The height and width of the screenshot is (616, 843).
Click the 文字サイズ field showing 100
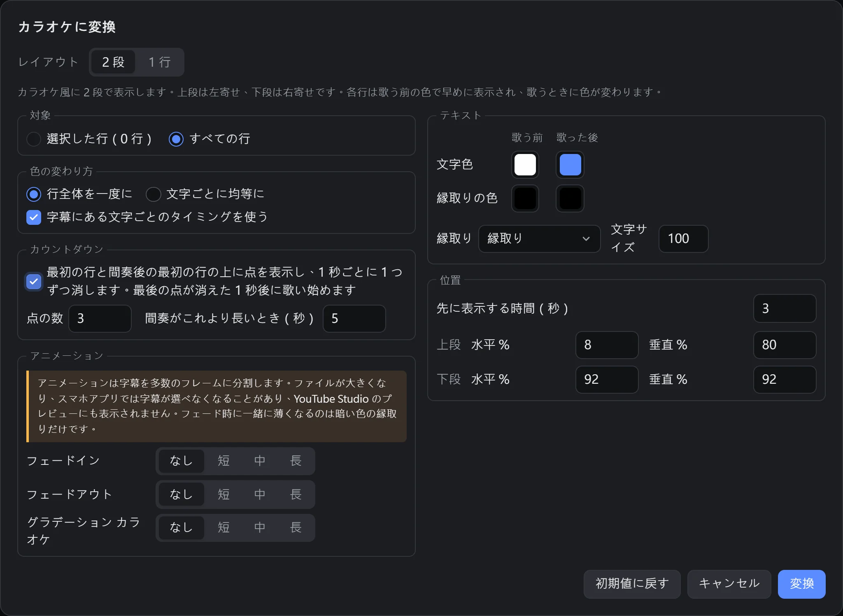click(683, 238)
